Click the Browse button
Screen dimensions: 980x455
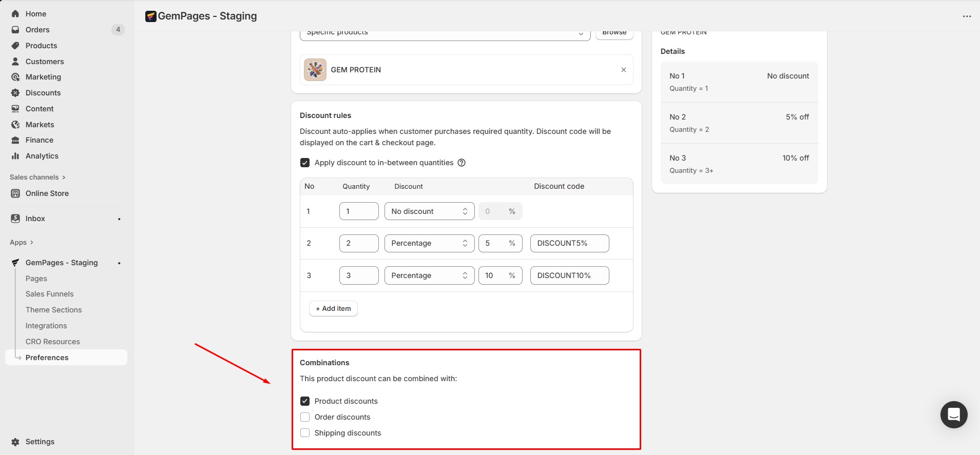click(x=614, y=33)
